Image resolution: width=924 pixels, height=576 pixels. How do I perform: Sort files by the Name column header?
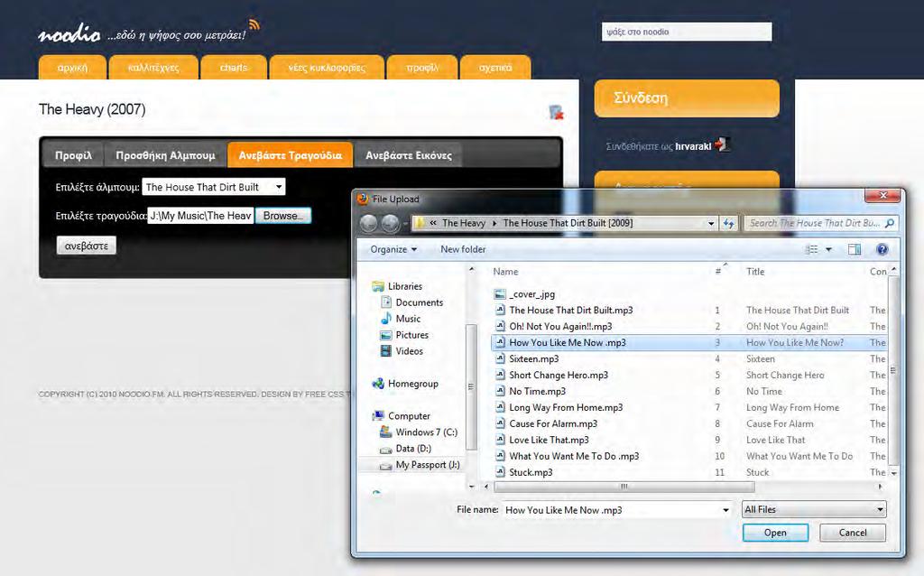(x=505, y=272)
